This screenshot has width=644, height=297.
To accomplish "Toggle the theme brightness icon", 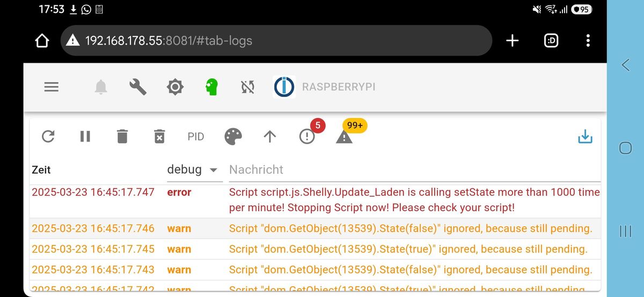I will 175,87.
